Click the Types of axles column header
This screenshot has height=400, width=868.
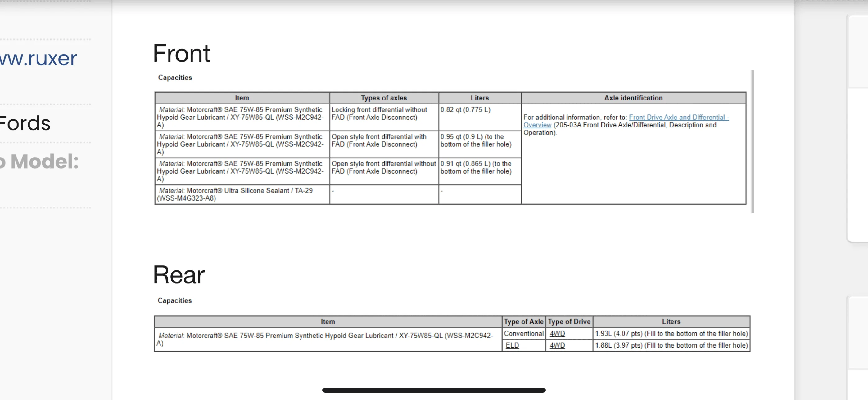click(384, 98)
